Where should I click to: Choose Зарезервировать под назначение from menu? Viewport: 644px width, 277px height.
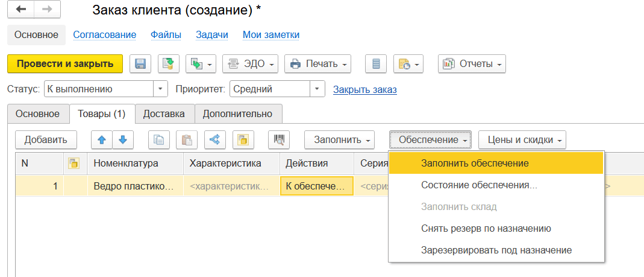pos(496,250)
